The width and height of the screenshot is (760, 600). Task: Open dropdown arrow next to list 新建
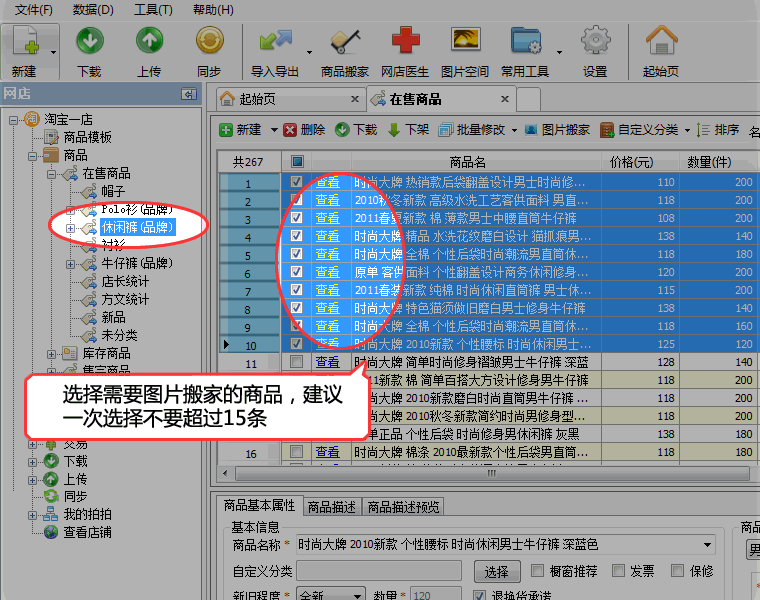coord(274,130)
